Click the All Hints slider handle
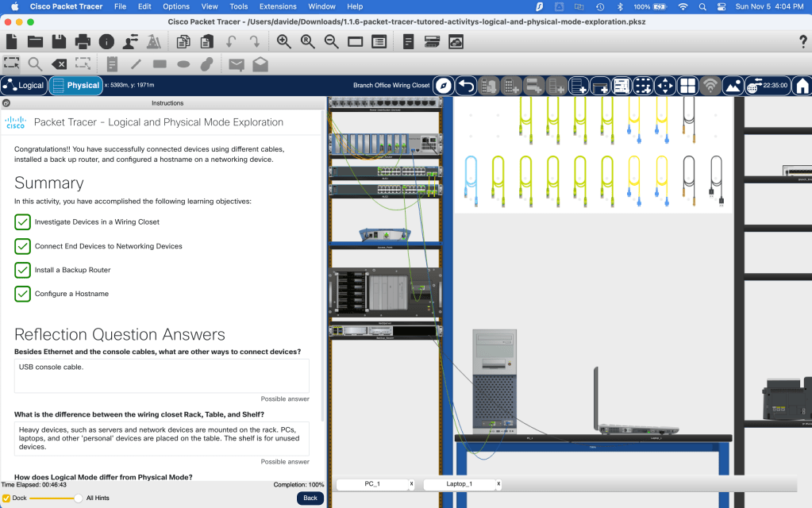Image resolution: width=812 pixels, height=508 pixels. (78, 498)
